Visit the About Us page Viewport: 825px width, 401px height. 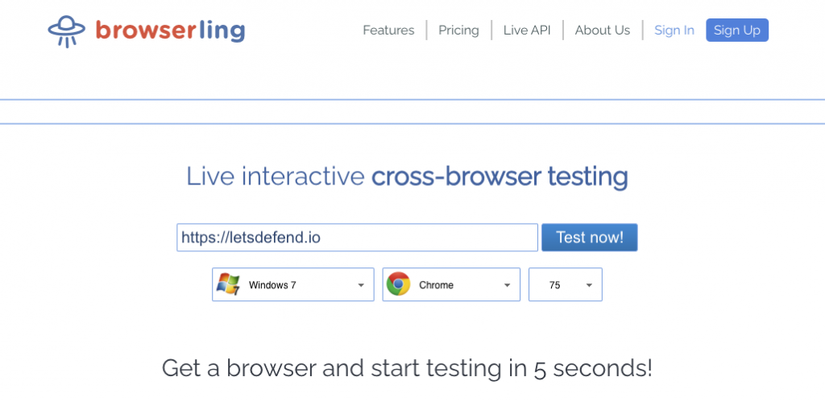pos(602,31)
